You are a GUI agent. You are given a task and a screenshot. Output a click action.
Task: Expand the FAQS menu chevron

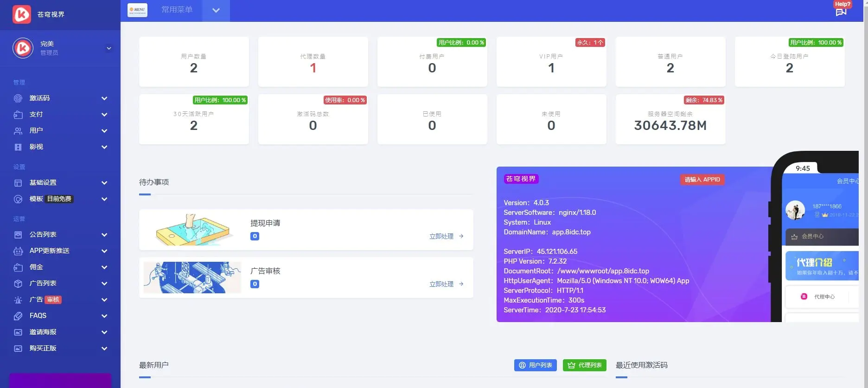tap(104, 316)
